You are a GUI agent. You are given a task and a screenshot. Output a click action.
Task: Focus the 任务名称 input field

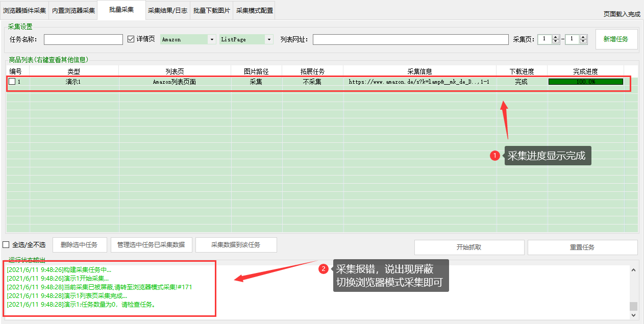coord(83,39)
